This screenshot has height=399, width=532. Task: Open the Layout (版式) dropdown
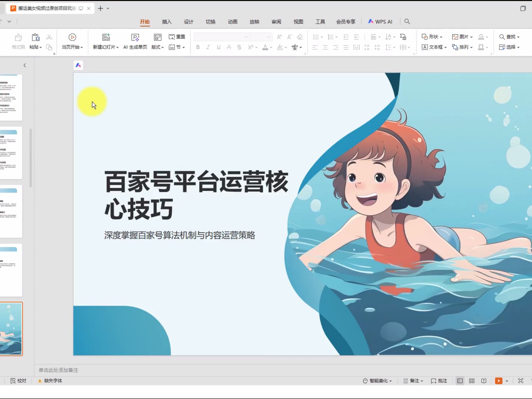pyautogui.click(x=157, y=42)
